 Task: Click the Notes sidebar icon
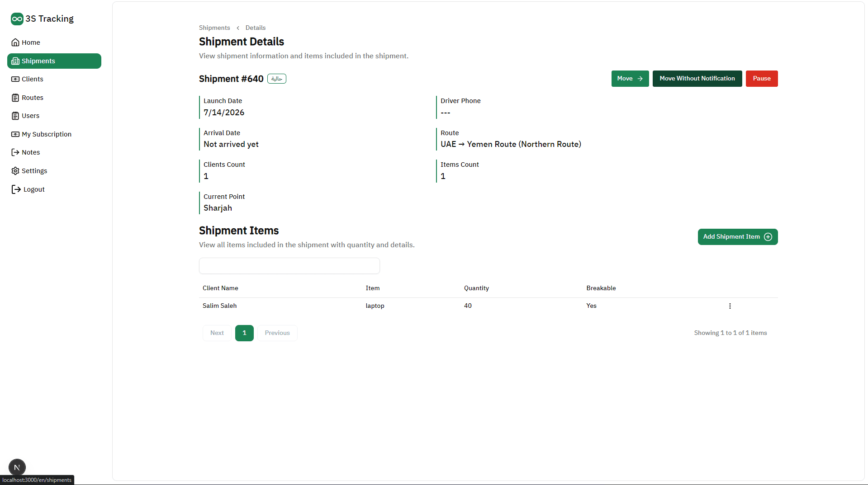(x=15, y=152)
